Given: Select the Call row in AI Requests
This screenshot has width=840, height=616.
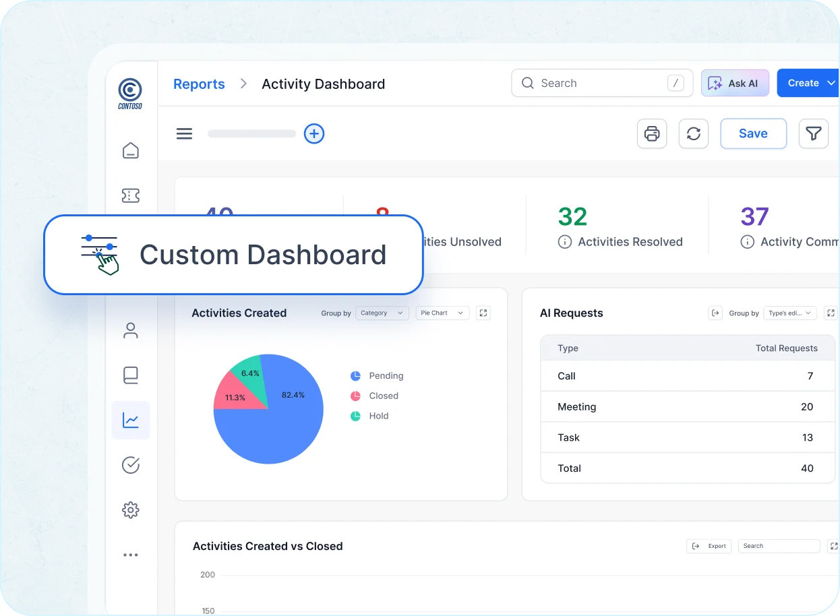Looking at the screenshot, I should pyautogui.click(x=688, y=376).
